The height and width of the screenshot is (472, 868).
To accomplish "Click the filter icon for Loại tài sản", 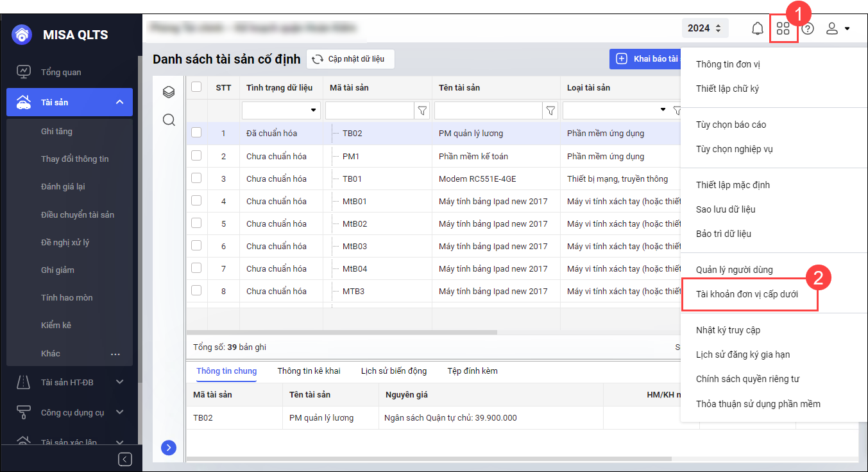I will [x=676, y=110].
